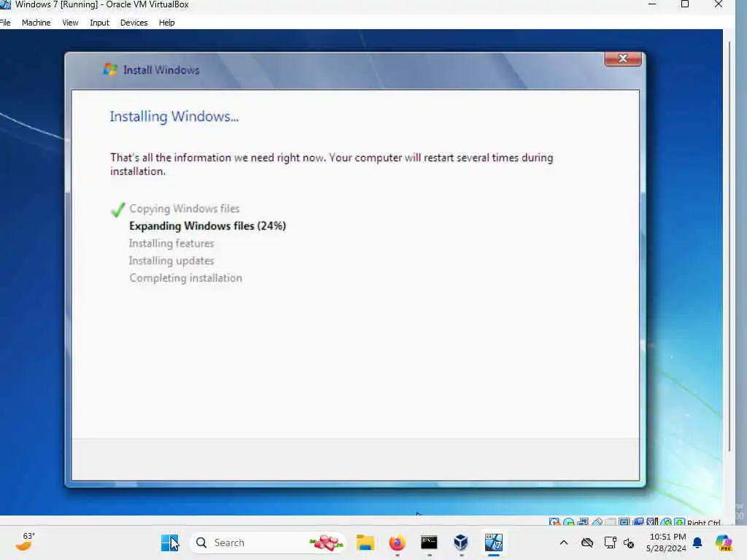Open the Input menu
The height and width of the screenshot is (560, 747).
point(99,23)
